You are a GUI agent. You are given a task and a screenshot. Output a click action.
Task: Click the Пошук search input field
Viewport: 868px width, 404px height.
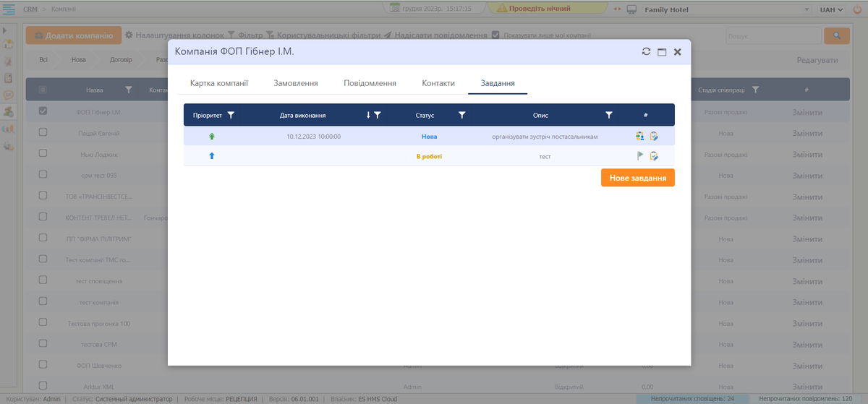pyautogui.click(x=773, y=35)
